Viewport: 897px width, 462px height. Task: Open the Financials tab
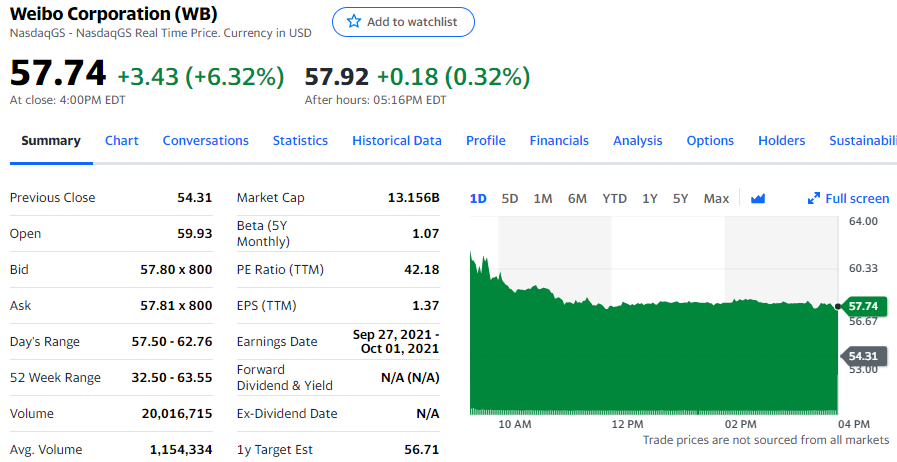(x=559, y=141)
